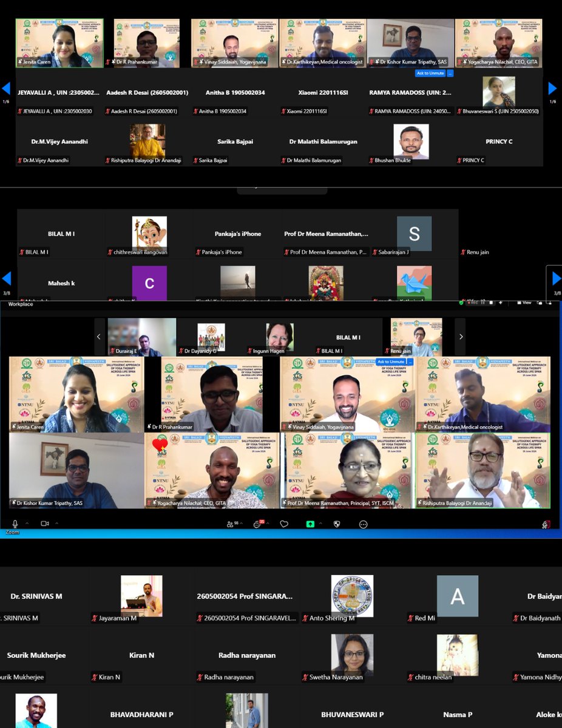Click muted mic icon beside Aadesh R Desai caption
Image resolution: width=562 pixels, height=728 pixels.
(108, 112)
